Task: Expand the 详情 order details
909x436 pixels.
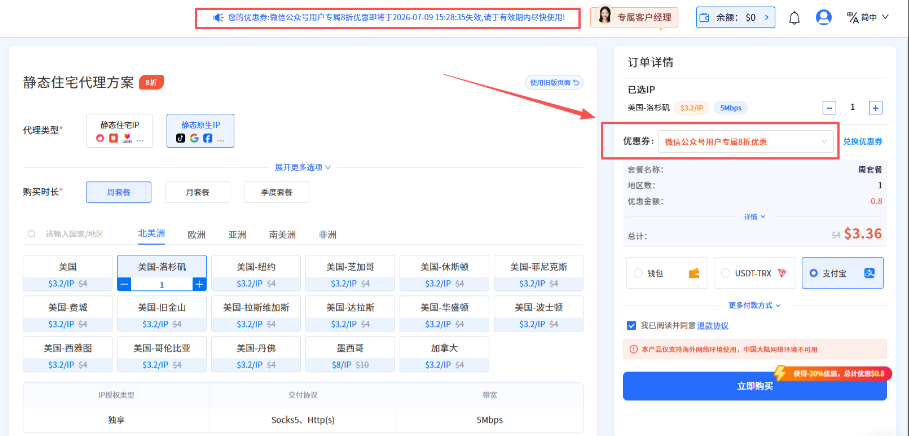Action: coord(754,216)
